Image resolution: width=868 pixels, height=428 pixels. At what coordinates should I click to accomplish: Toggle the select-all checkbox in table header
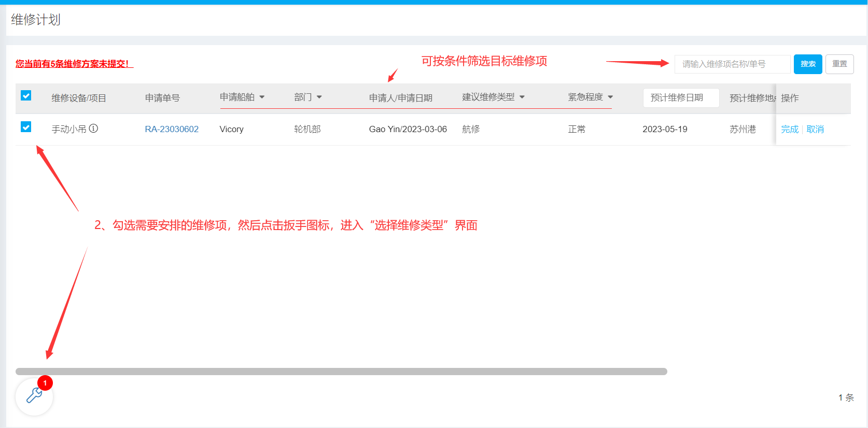[x=26, y=95]
